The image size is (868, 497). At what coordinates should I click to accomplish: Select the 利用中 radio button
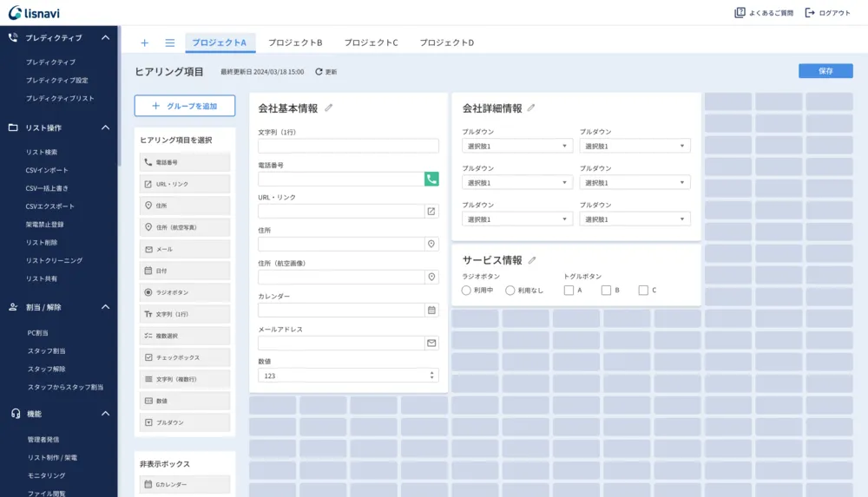click(466, 290)
